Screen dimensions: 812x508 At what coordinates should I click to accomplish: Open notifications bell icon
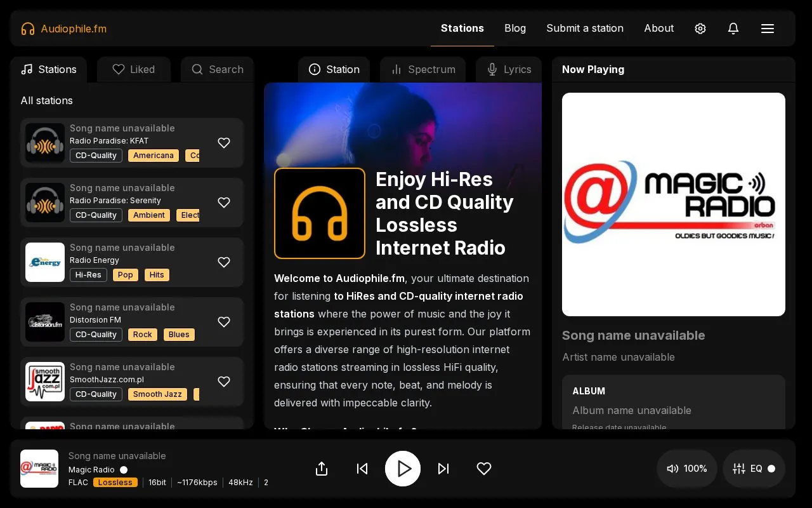coord(733,29)
